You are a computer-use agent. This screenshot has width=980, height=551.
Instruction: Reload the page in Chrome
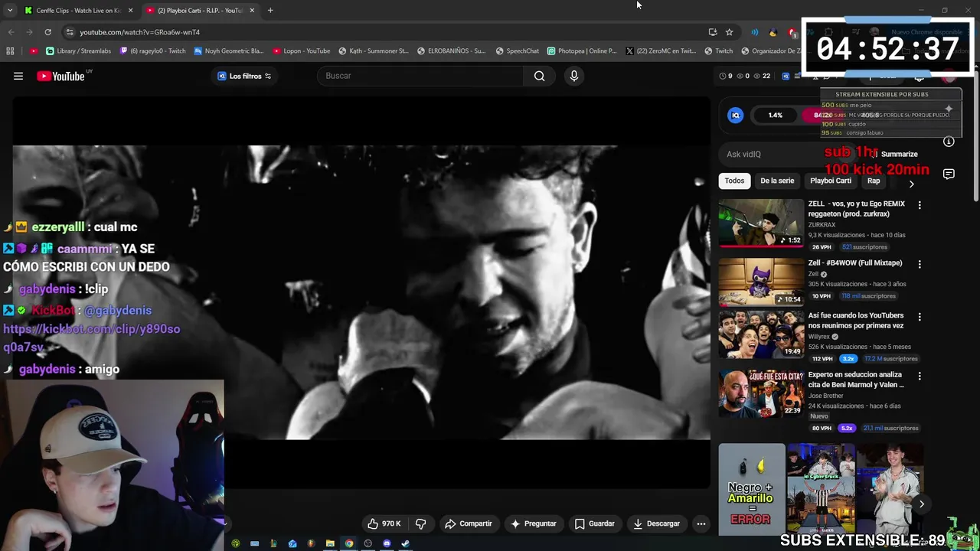coord(47,32)
